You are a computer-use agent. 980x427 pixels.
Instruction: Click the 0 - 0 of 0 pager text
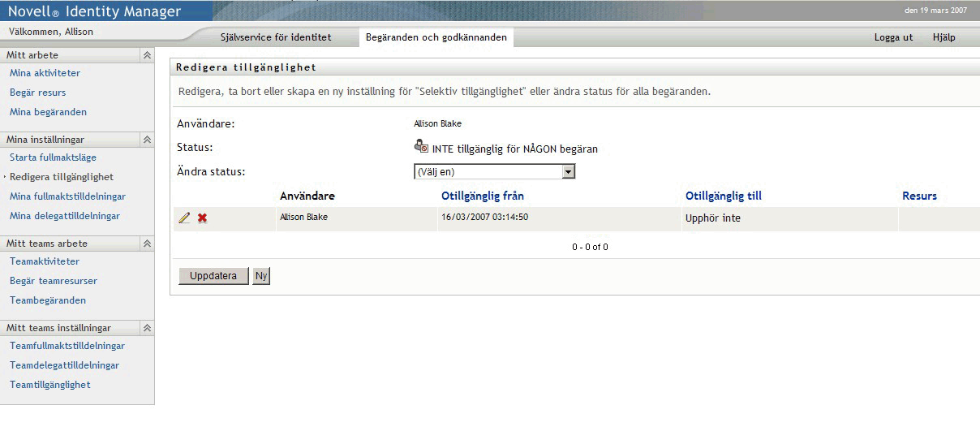(590, 247)
